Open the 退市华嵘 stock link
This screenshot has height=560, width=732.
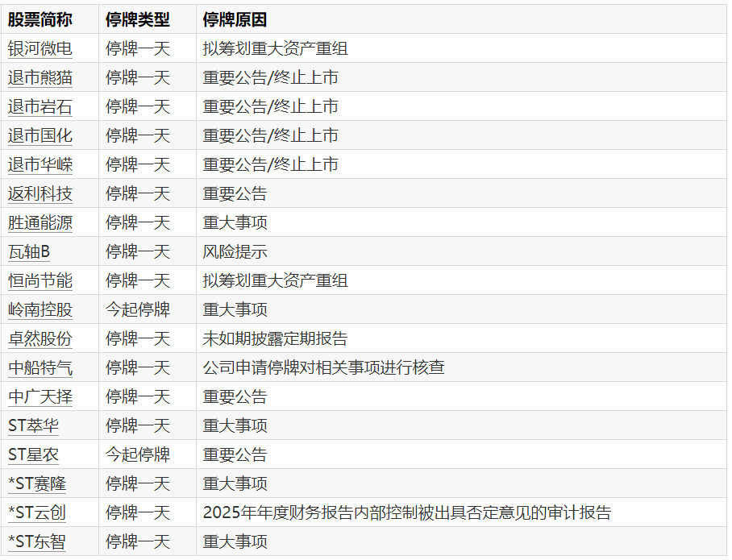tap(40, 164)
